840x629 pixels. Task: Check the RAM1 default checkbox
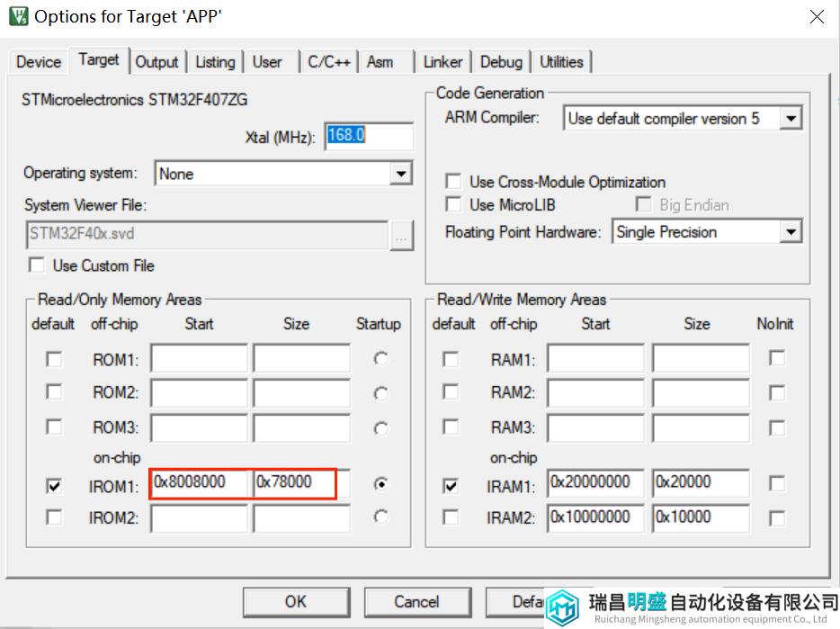tap(451, 359)
